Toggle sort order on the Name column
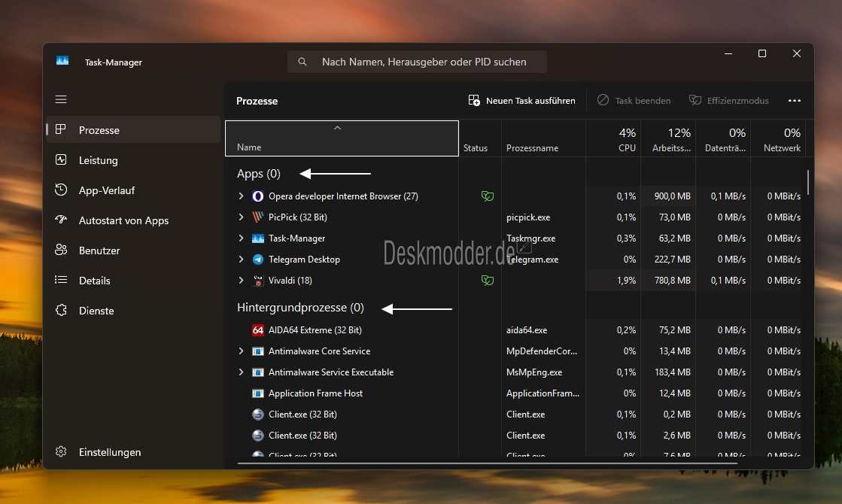 click(x=342, y=138)
